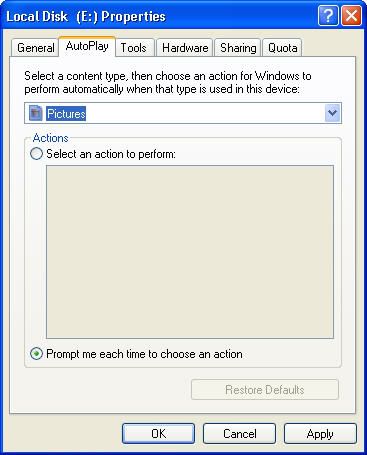The image size is (367, 455).
Task: Click inside the empty actions list box
Action: (x=190, y=252)
